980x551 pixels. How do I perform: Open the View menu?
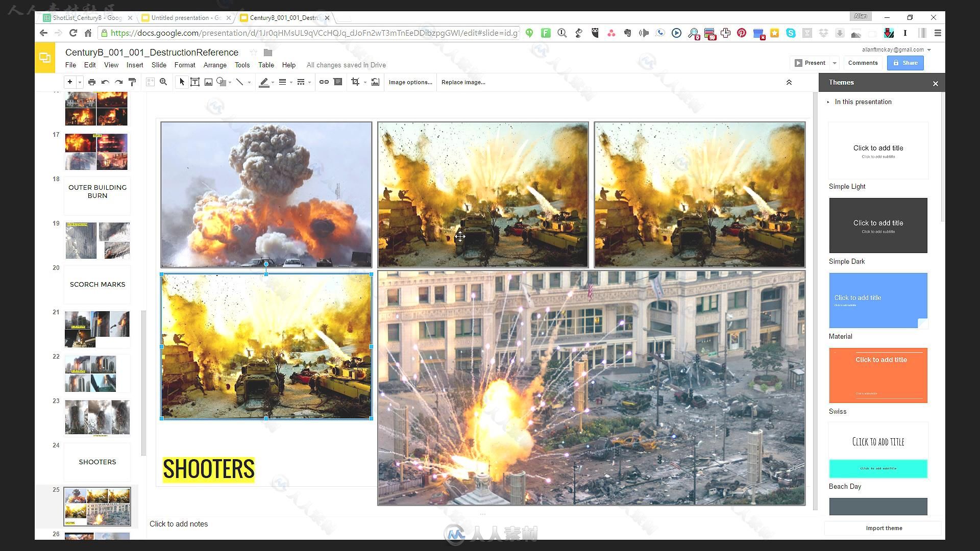pyautogui.click(x=111, y=65)
